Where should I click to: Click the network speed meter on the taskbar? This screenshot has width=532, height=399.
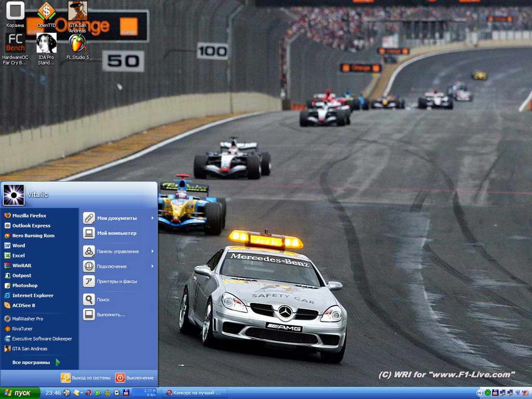coord(144,393)
